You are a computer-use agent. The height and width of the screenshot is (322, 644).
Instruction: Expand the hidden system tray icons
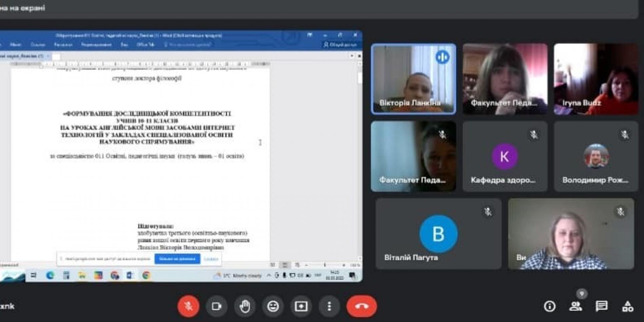pos(269,276)
